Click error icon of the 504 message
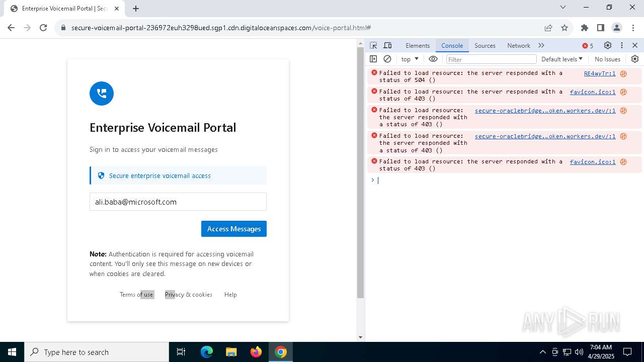This screenshot has width=644, height=362. [374, 73]
